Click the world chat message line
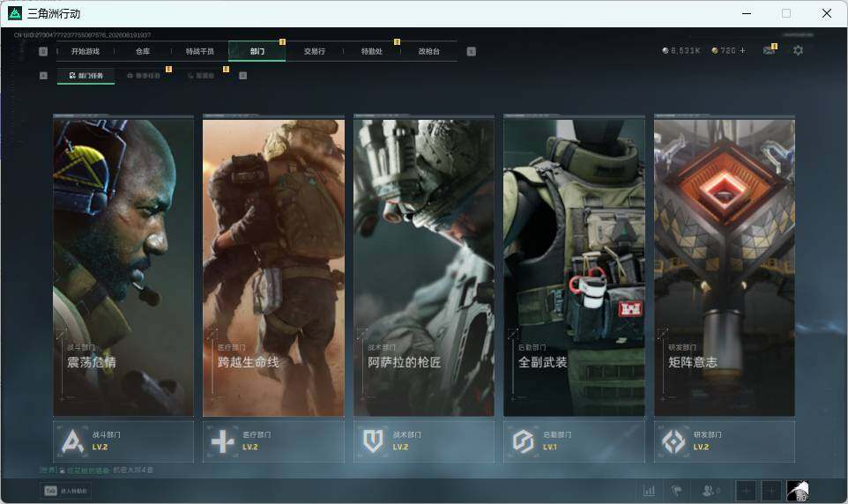Image resolution: width=848 pixels, height=504 pixels. 97,470
